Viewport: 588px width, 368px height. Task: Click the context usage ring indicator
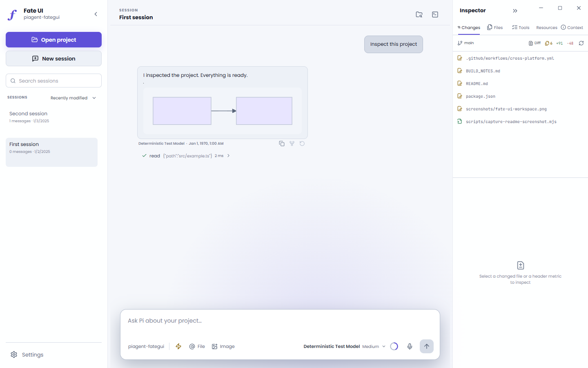click(x=394, y=346)
